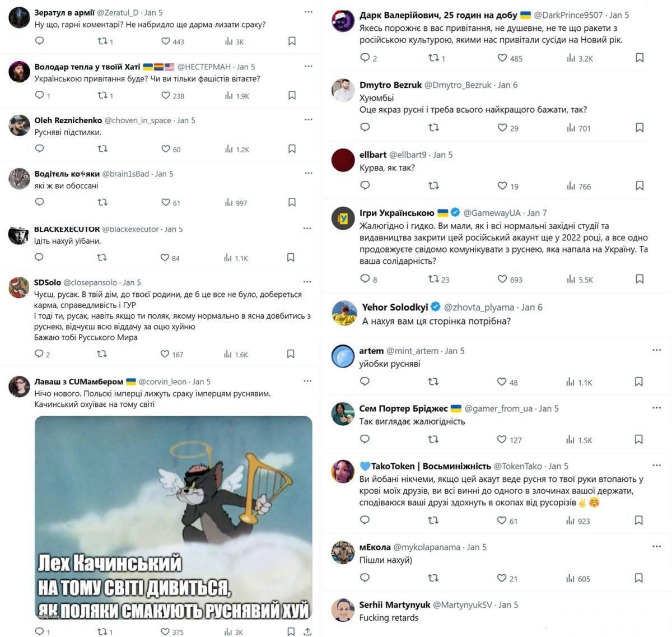The height and width of the screenshot is (637, 672).
Task: Bookmark the SDSolo tweet
Action: pyautogui.click(x=291, y=354)
